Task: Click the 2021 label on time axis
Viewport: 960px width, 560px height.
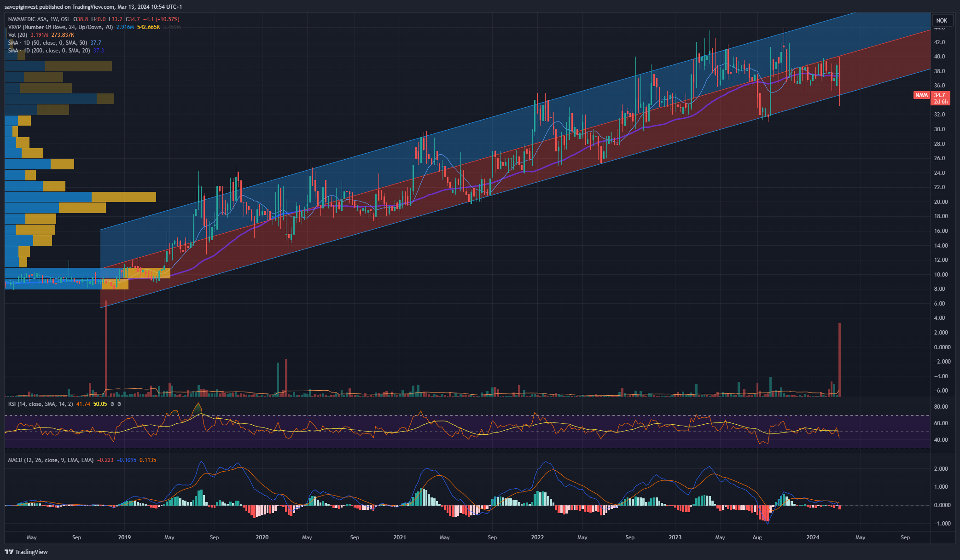Action: [400, 537]
